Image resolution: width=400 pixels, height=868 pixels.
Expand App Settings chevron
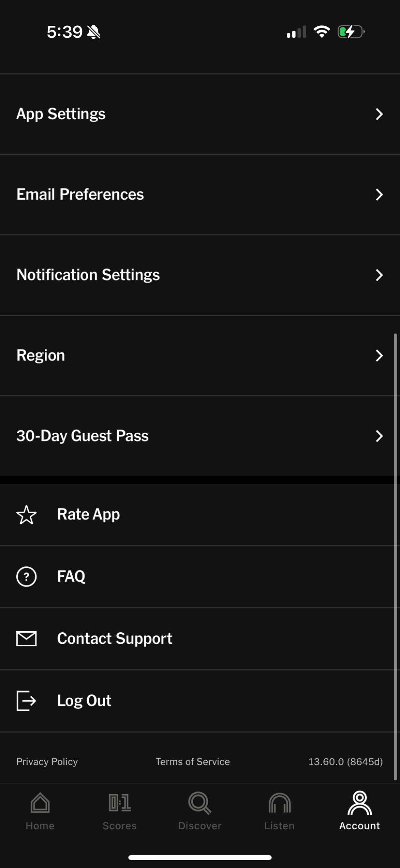(379, 114)
